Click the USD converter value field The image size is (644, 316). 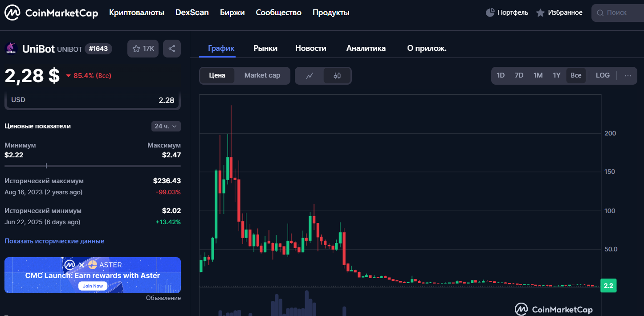tap(93, 100)
